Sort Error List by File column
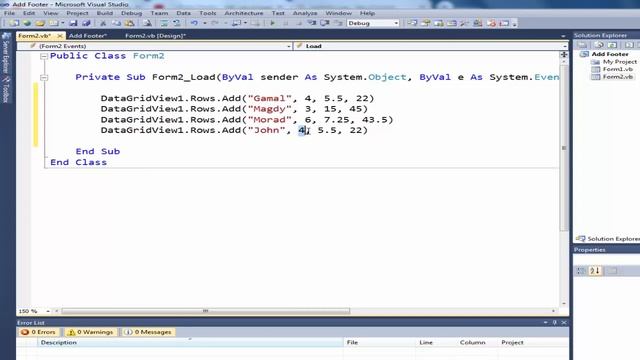 pyautogui.click(x=380, y=342)
